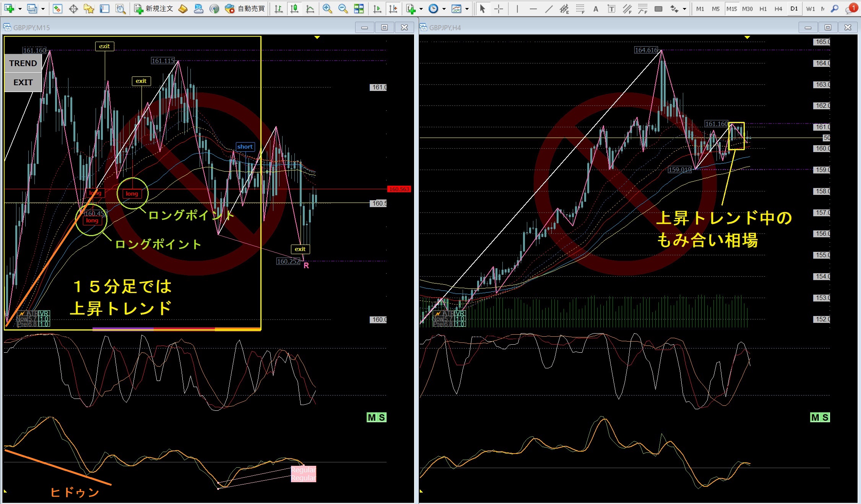Pick the trendline drawing tool
The width and height of the screenshot is (861, 504).
[x=549, y=9]
